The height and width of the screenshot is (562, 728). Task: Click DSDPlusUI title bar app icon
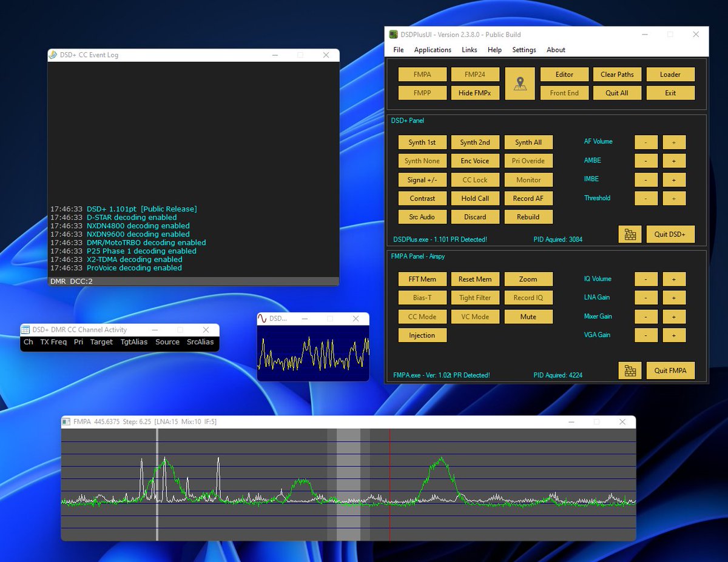click(x=393, y=35)
